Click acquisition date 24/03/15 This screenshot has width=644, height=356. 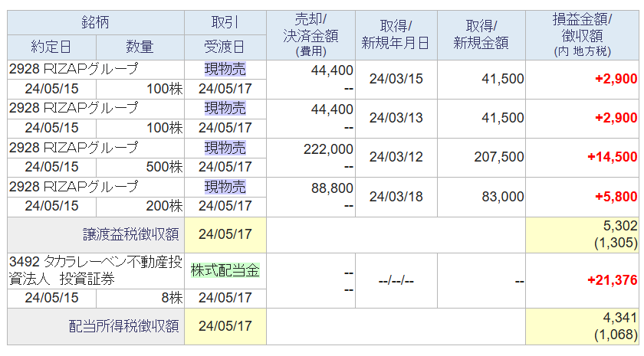[396, 79]
